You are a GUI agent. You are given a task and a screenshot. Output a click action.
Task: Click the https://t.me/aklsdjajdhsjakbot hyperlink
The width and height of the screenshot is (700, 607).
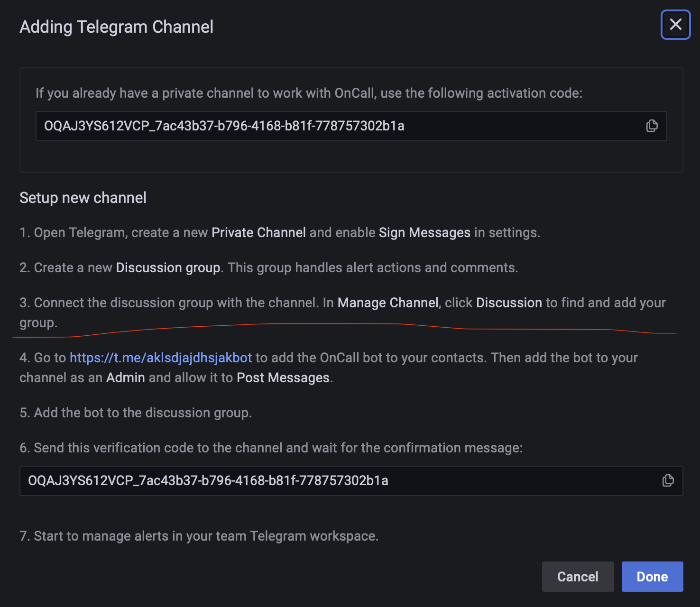coord(160,358)
